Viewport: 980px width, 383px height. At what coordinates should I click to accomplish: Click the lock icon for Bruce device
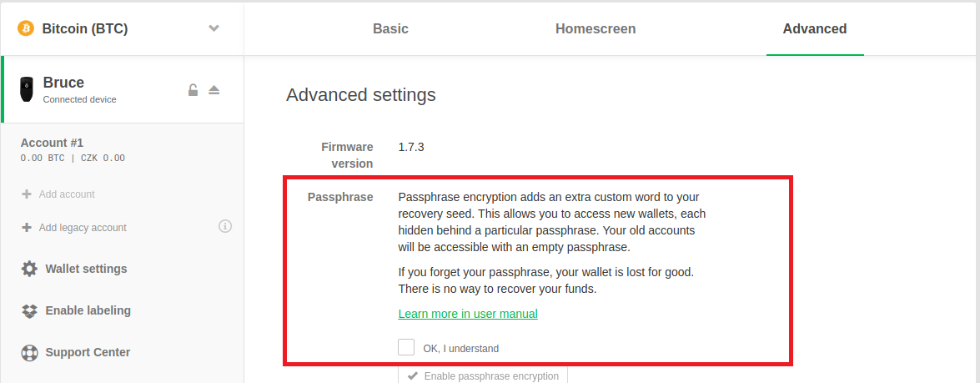coord(193,90)
